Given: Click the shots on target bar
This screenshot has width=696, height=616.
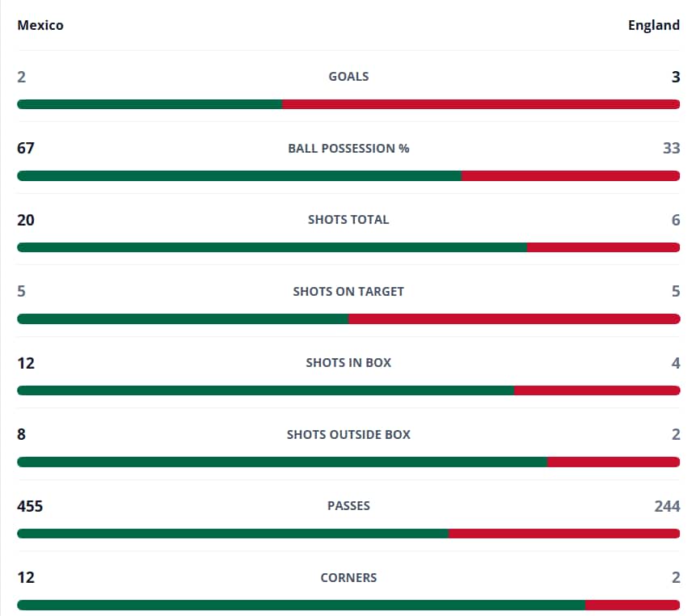Looking at the screenshot, I should [348, 319].
